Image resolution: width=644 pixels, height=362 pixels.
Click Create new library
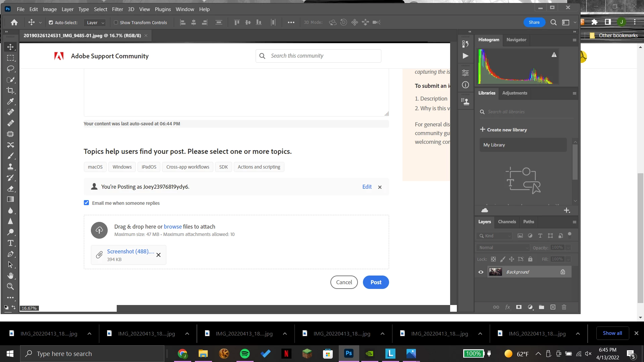tap(503, 130)
